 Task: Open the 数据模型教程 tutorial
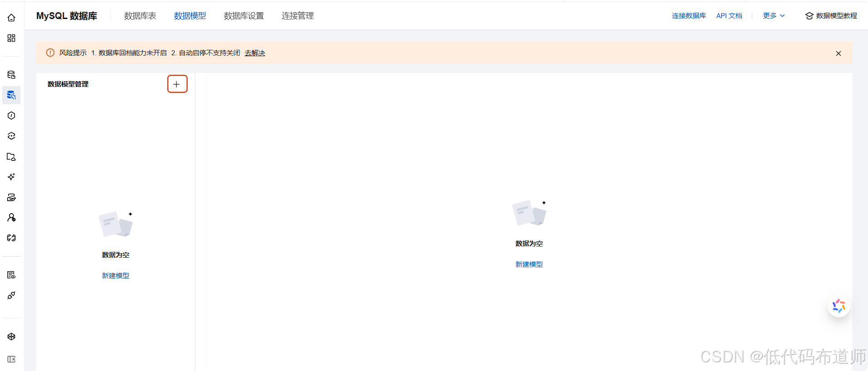(831, 16)
